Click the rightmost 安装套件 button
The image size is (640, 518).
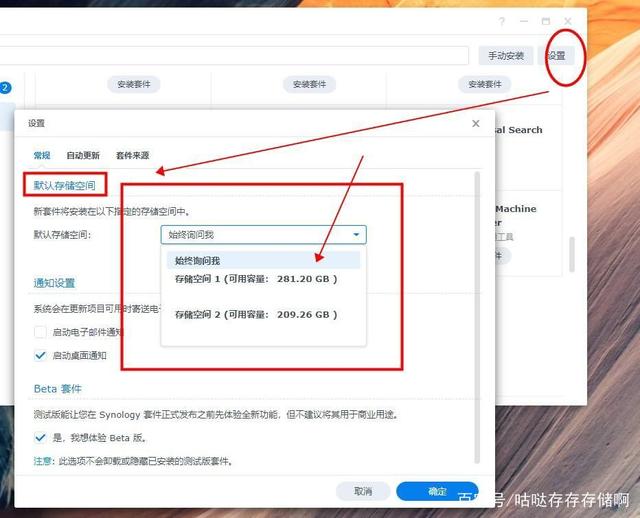484,84
